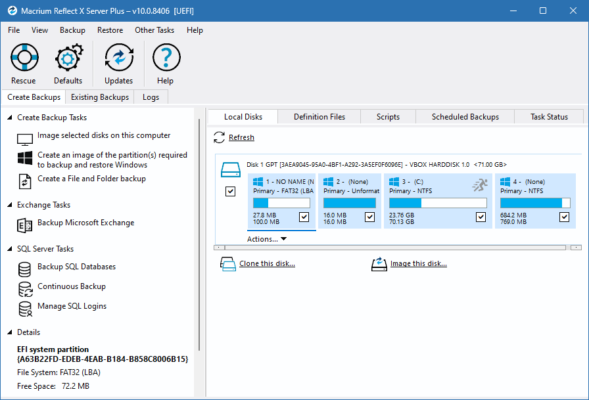Image resolution: width=589 pixels, height=400 pixels.
Task: Open the Rescue media tool
Action: pos(24,57)
